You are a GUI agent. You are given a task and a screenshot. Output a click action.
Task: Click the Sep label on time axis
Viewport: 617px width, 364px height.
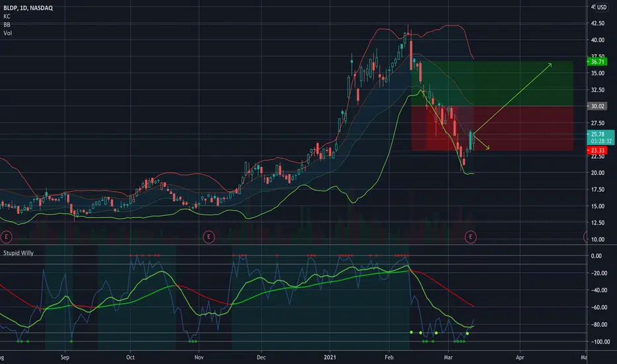(65, 357)
